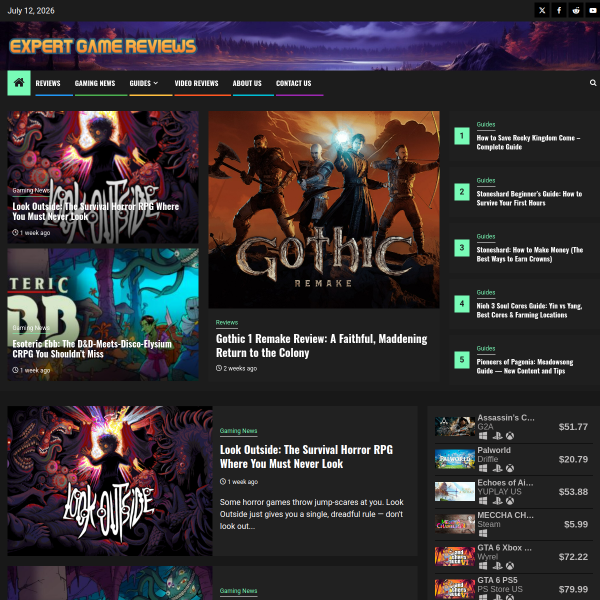Select the Echoes of Ai... YUPLAY deal
The width and height of the screenshot is (600, 600).
pyautogui.click(x=513, y=492)
